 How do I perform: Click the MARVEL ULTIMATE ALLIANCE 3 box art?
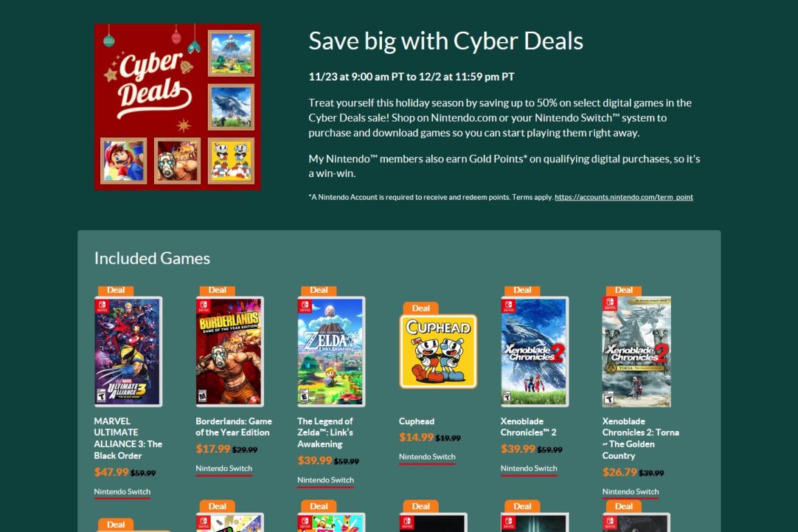(129, 352)
